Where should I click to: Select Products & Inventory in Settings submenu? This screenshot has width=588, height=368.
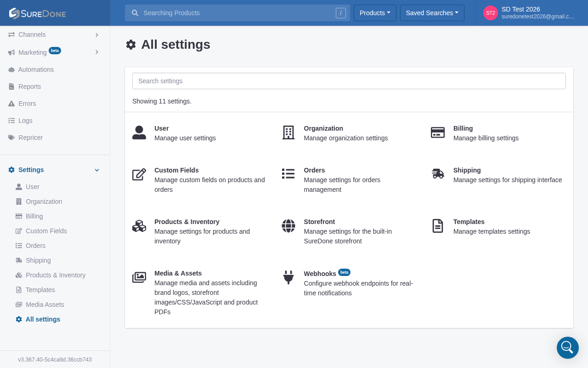pos(55,275)
